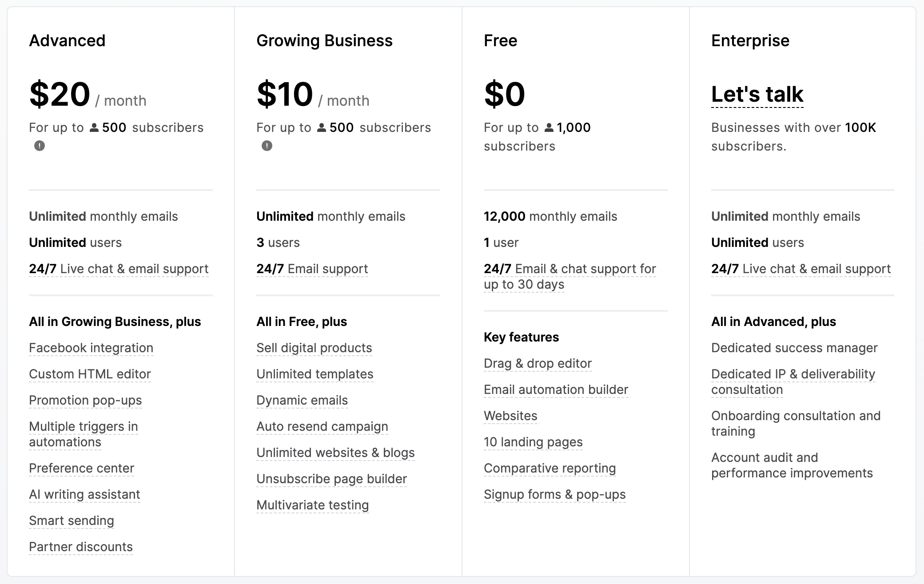Click Sell digital products in Growing Business
Image resolution: width=924 pixels, height=584 pixels.
click(x=314, y=348)
